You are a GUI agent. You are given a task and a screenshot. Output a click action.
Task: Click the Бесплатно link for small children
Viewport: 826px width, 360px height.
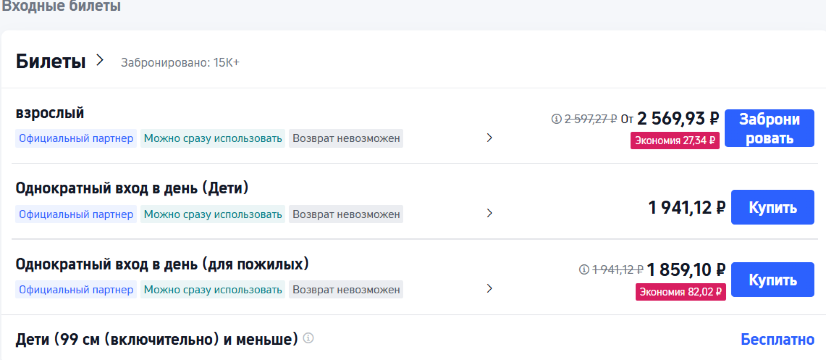click(778, 339)
